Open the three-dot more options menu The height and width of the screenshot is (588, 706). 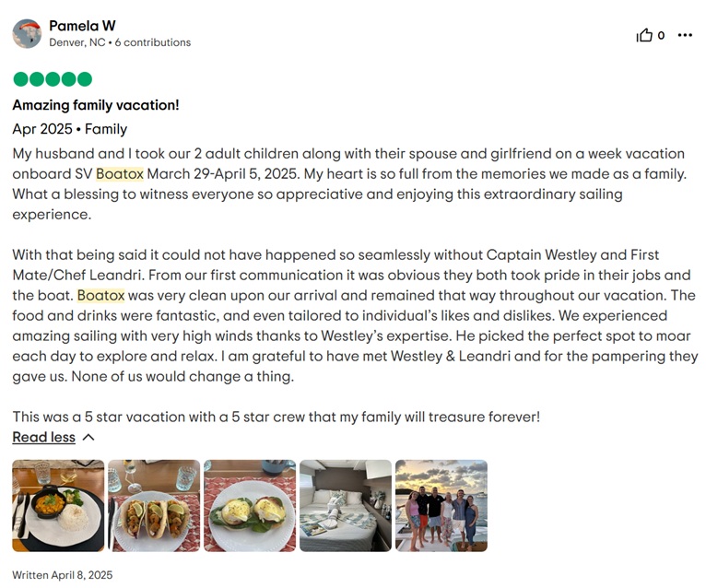(685, 35)
